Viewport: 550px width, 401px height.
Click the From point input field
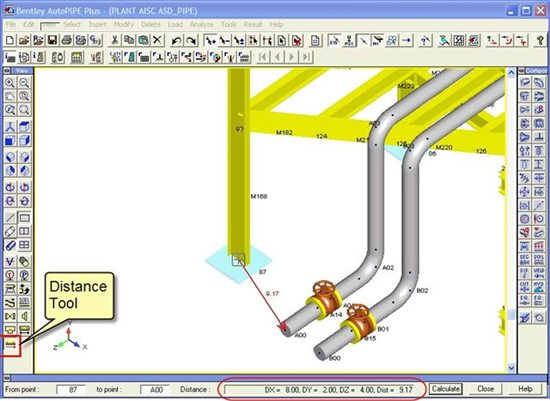[71, 389]
